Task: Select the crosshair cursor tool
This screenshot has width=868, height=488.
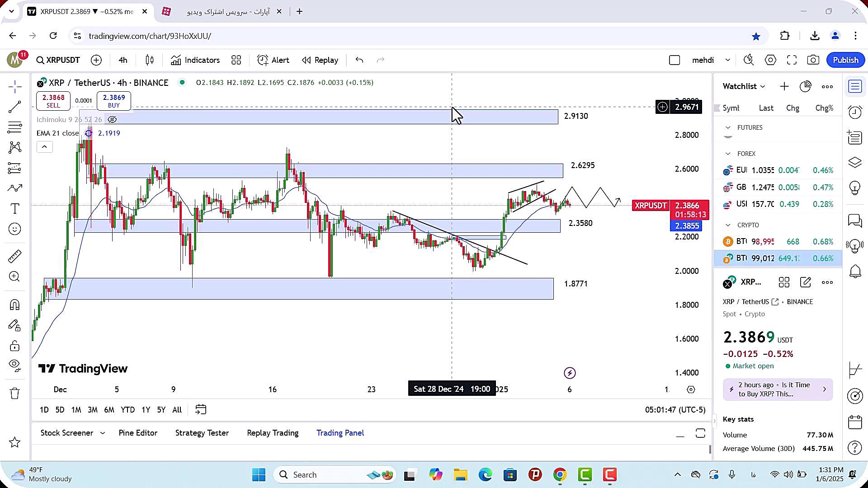Action: pyautogui.click(x=15, y=86)
